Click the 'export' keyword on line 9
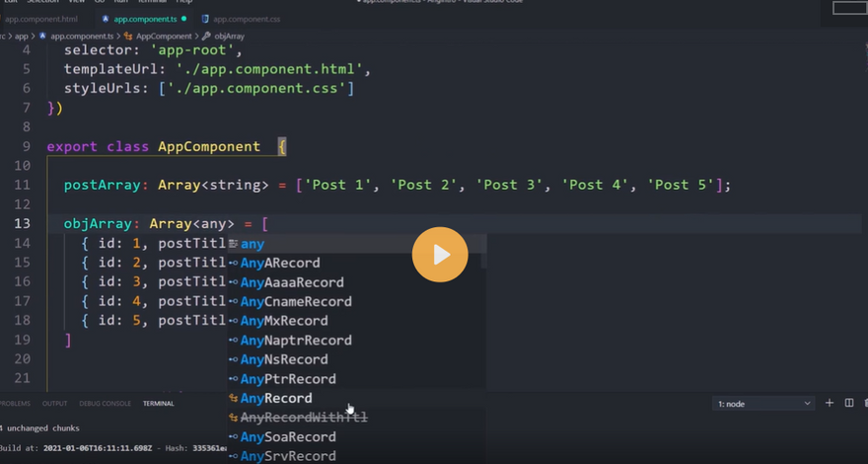868x464 pixels. (73, 147)
